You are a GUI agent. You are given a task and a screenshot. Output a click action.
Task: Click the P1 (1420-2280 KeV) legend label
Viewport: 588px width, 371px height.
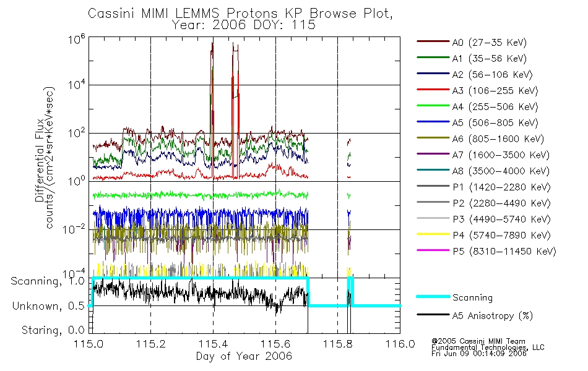pyautogui.click(x=501, y=187)
